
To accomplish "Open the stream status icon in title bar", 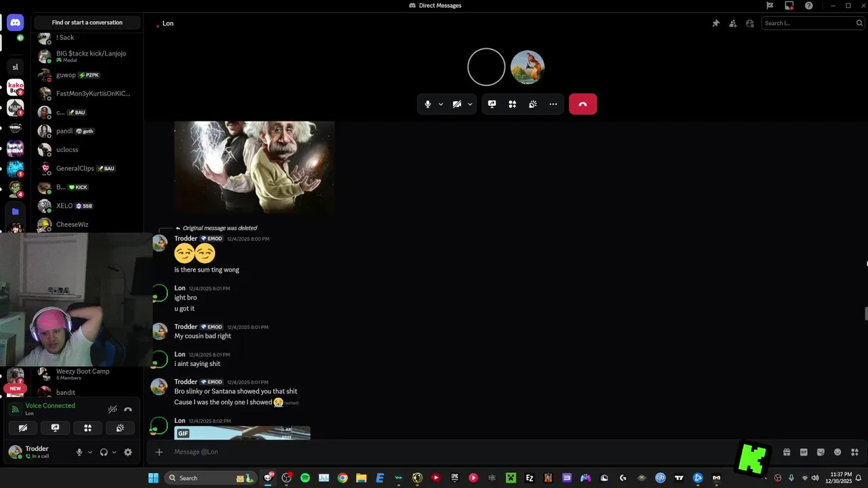I will [x=789, y=5].
